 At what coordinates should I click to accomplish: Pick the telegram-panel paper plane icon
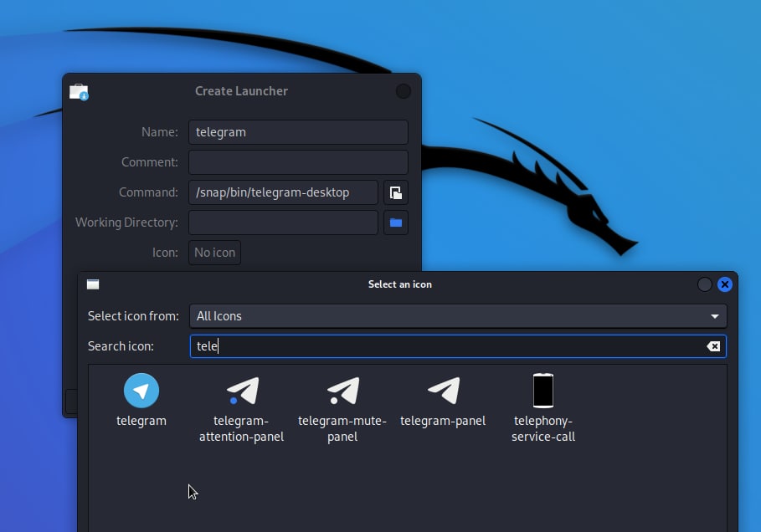[444, 390]
